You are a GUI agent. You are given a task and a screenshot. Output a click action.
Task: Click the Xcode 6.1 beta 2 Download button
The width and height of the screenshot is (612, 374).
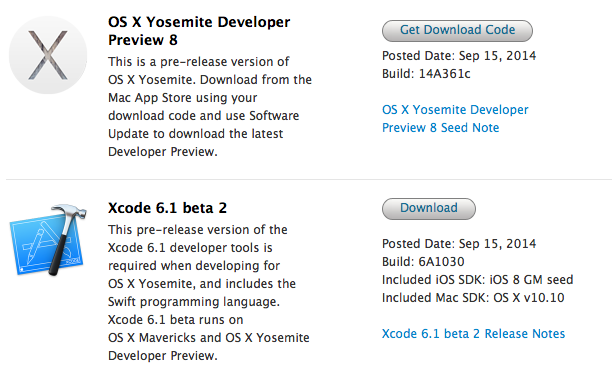click(x=429, y=208)
